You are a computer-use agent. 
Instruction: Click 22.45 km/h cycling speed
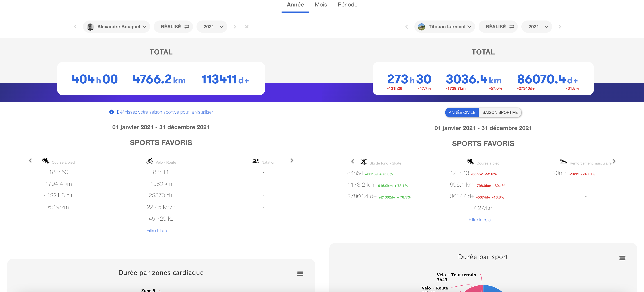click(161, 207)
